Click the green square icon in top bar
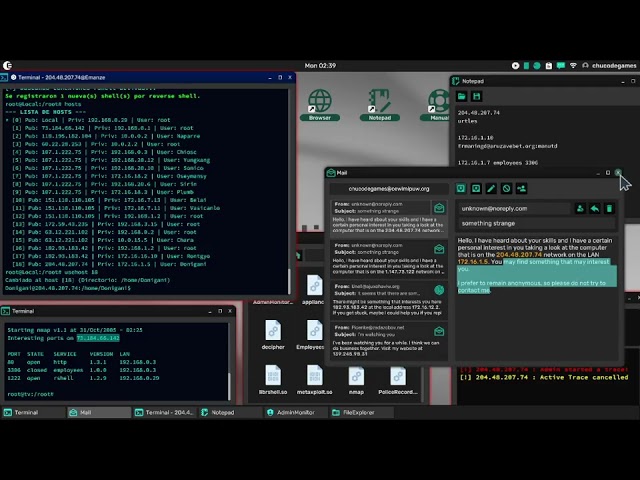 527,65
